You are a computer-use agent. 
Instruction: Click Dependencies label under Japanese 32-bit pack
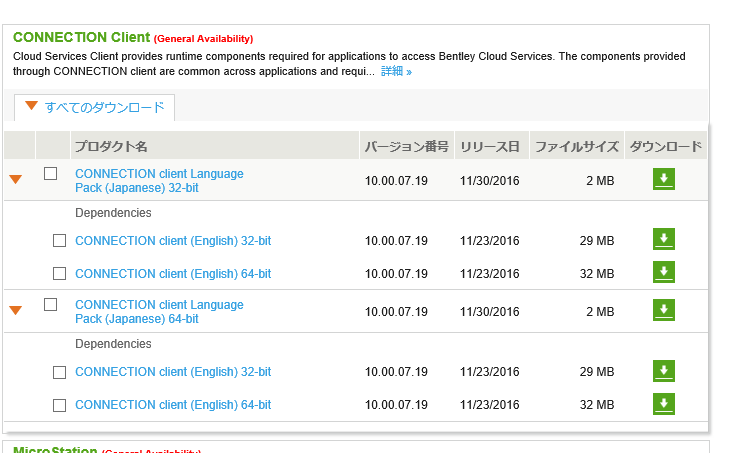tap(113, 213)
